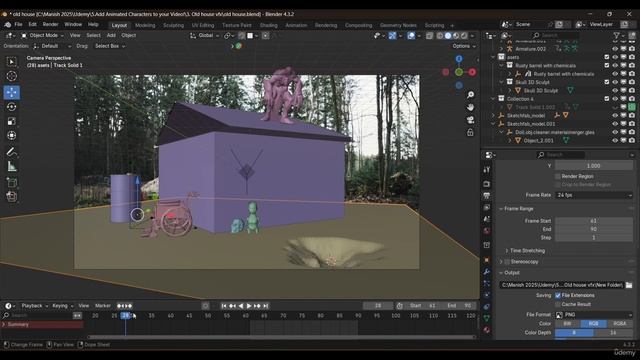Click the frame range End value field

[593, 229]
